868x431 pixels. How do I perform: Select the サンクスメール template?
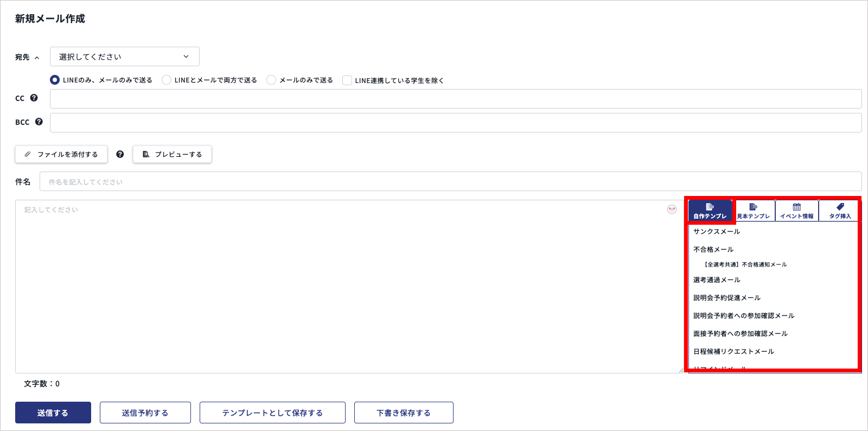click(717, 232)
